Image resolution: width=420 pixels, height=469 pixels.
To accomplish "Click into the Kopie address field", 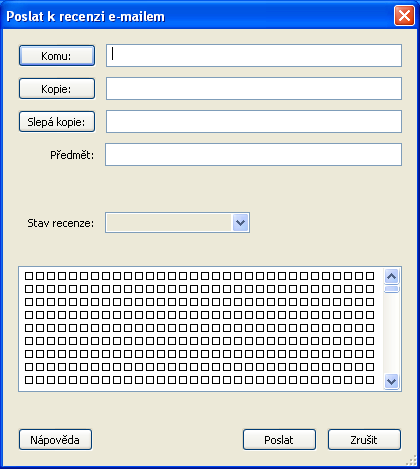I will [254, 88].
